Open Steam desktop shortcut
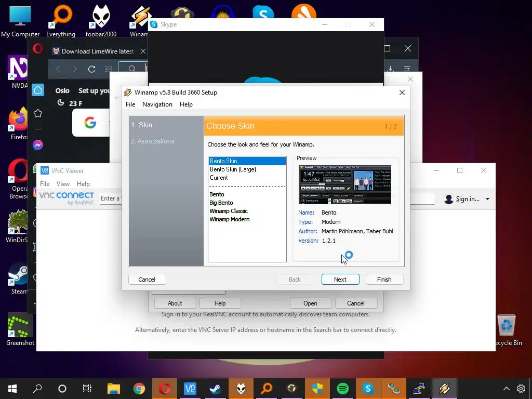 tap(19, 279)
